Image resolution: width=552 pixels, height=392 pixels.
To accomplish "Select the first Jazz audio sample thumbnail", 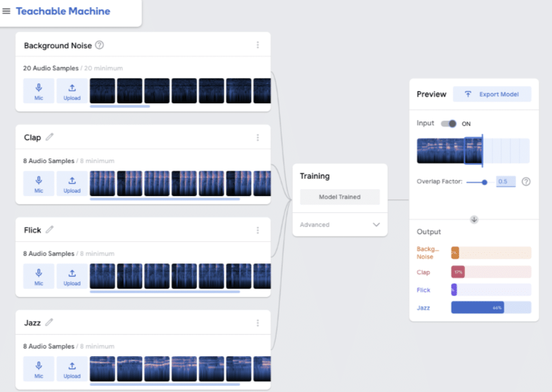I will [103, 369].
